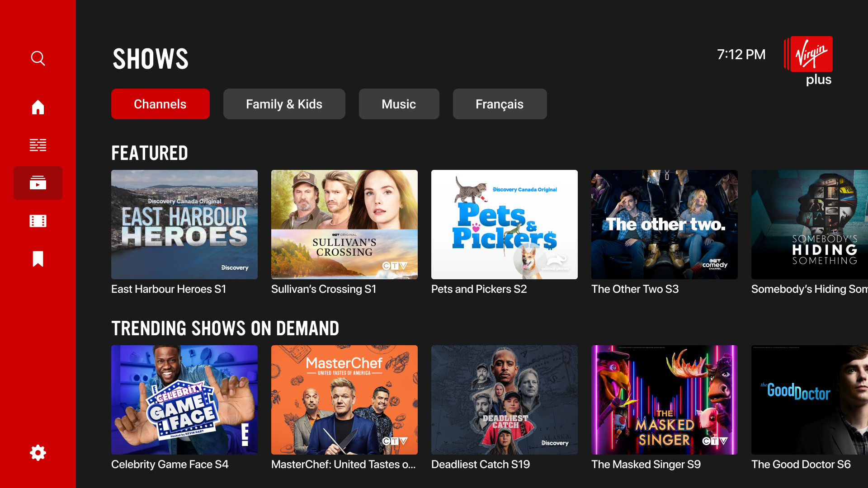
Task: Select the Channels filter button
Action: coord(160,104)
